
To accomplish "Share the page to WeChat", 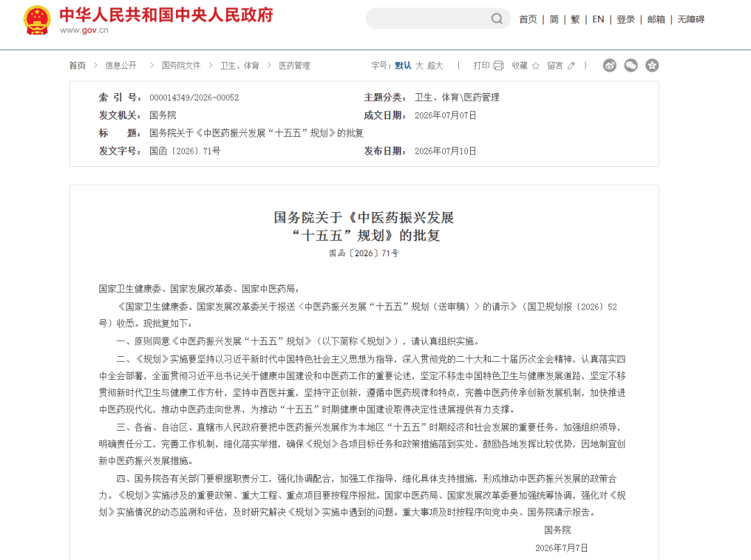I will pyautogui.click(x=631, y=65).
